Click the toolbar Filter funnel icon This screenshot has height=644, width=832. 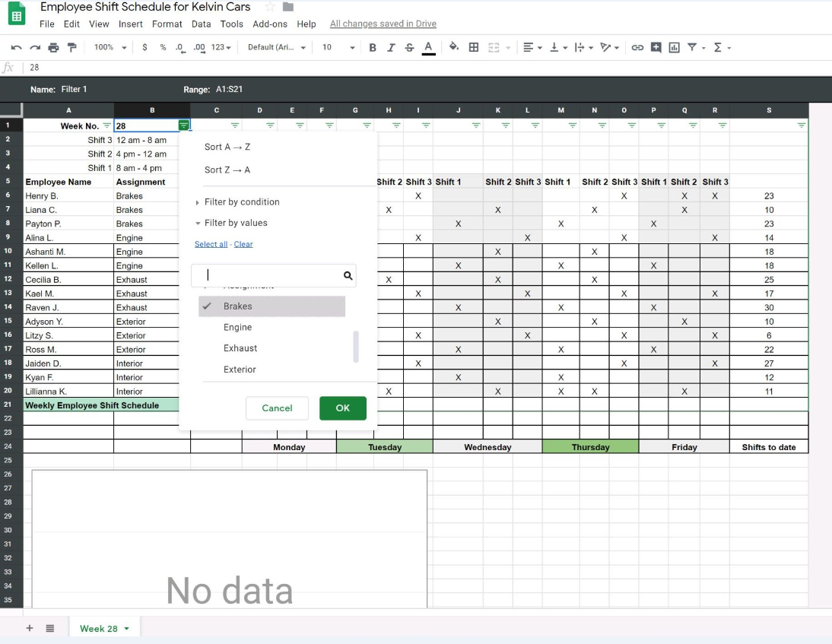[x=692, y=47]
